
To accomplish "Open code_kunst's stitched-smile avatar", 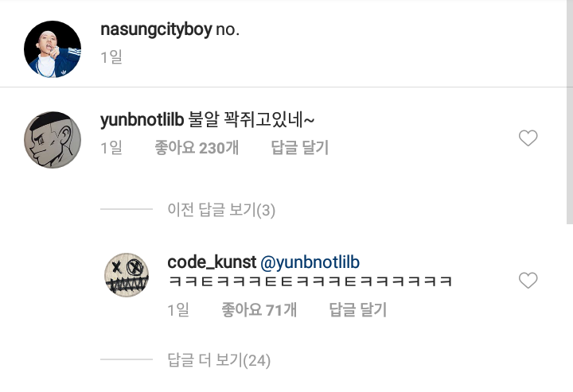I will [127, 275].
